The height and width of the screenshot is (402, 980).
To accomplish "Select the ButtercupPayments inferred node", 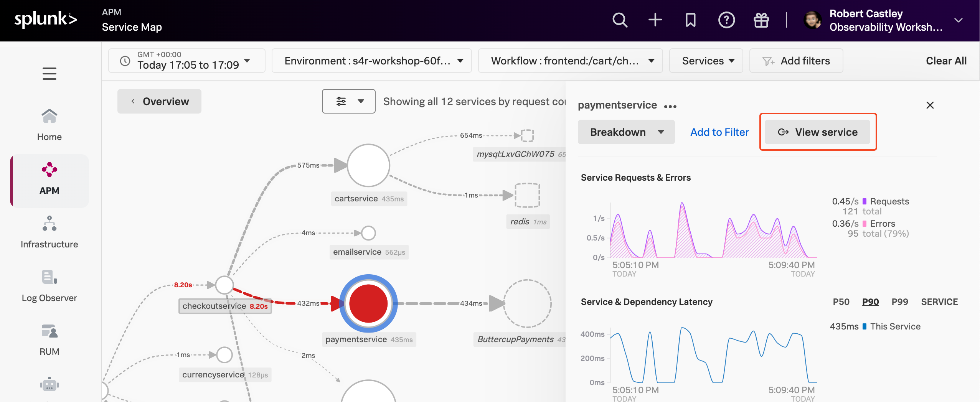I will [x=527, y=303].
